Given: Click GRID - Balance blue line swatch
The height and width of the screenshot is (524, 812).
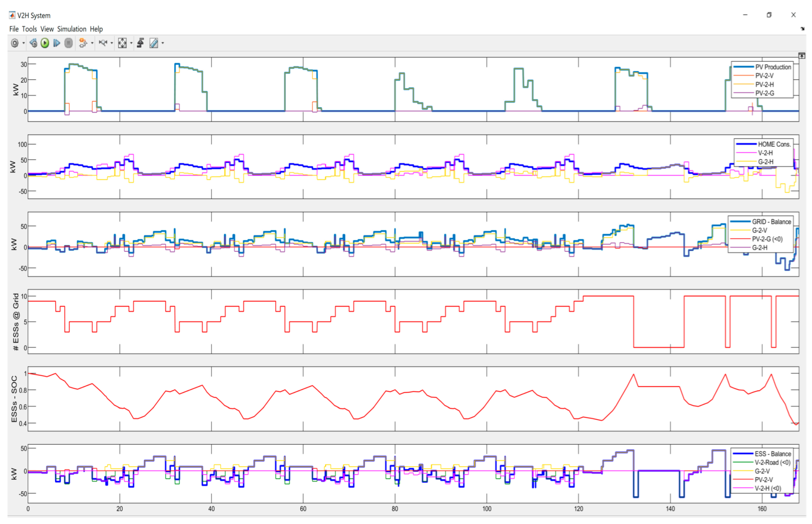Looking at the screenshot, I should [x=740, y=222].
